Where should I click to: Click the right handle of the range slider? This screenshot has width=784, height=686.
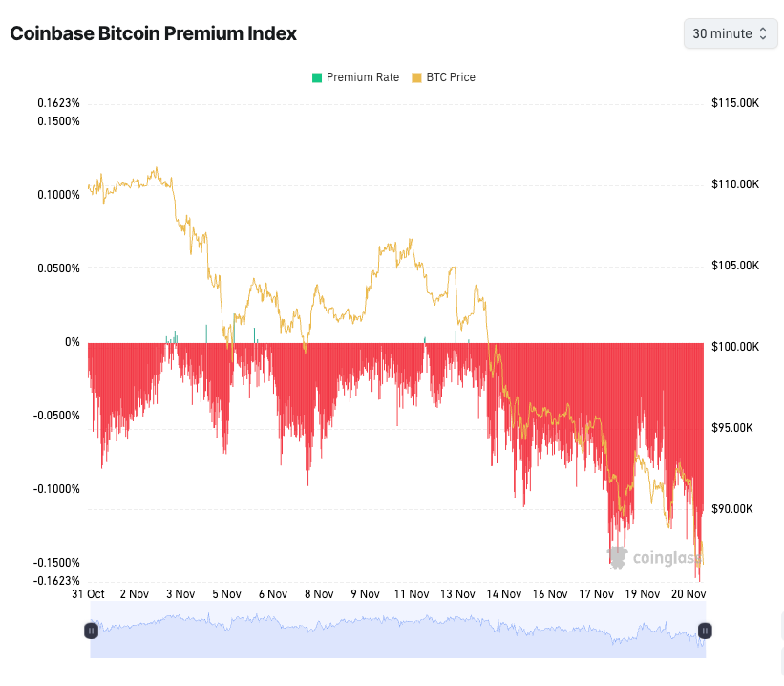pyautogui.click(x=705, y=631)
